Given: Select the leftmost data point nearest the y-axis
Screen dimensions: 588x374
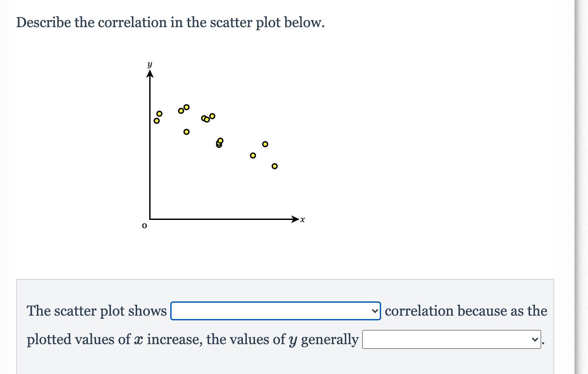Looking at the screenshot, I should [x=157, y=120].
